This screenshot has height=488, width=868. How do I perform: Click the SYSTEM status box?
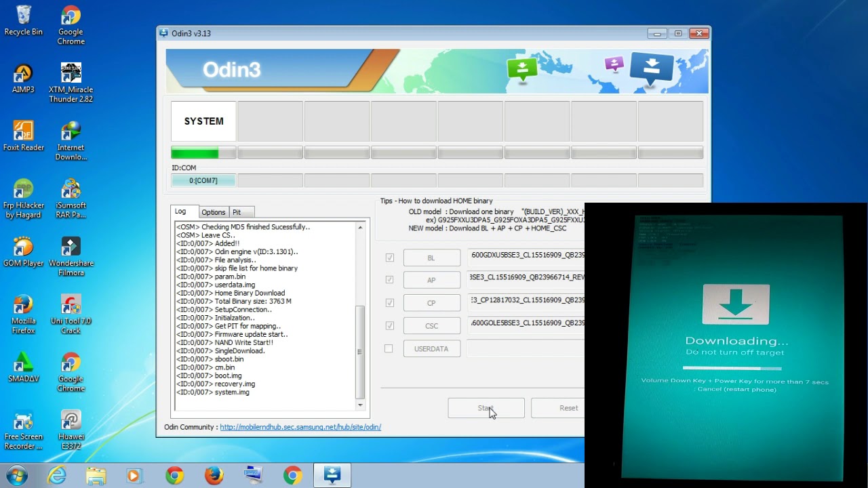coord(203,121)
